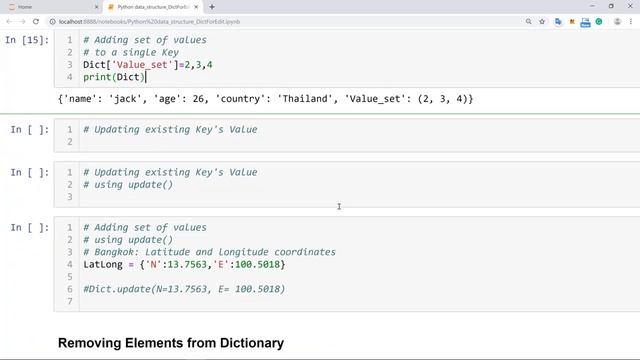Click empty line 3 in the update() cell
The width and height of the screenshot is (640, 360).
click(x=359, y=197)
